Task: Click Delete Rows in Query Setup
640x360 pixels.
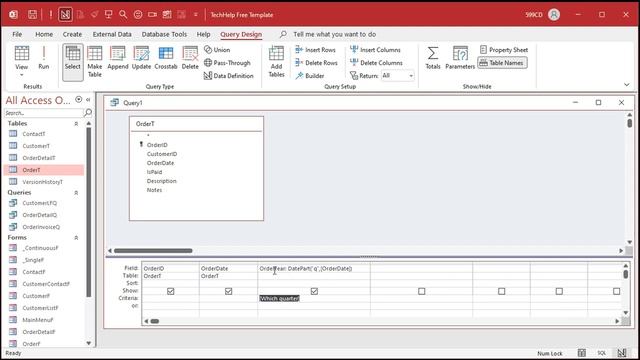Action: [x=316, y=63]
